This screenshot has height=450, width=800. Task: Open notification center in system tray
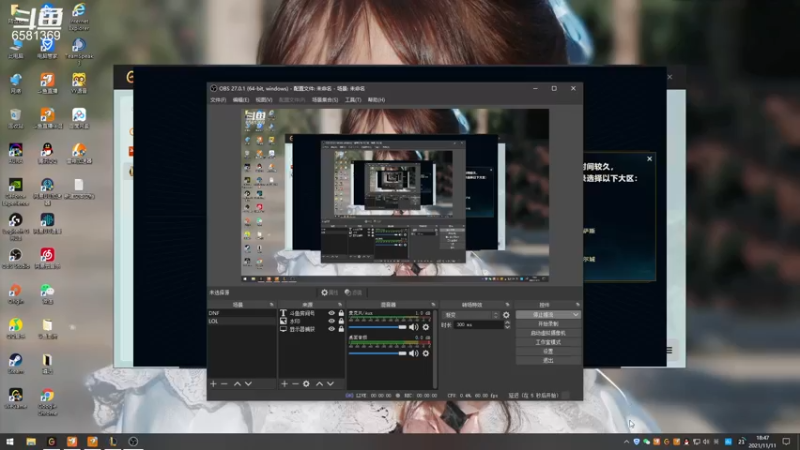786,442
